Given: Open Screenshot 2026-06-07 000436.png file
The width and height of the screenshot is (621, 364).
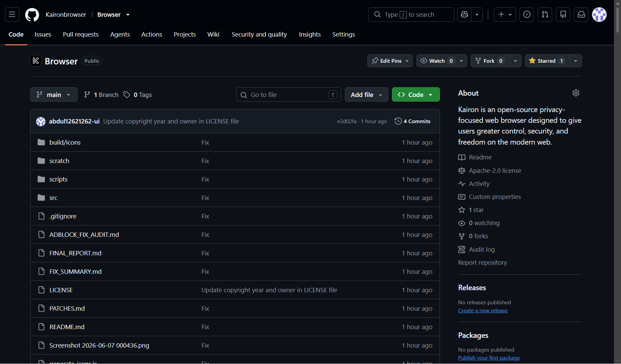Looking at the screenshot, I should click(99, 345).
